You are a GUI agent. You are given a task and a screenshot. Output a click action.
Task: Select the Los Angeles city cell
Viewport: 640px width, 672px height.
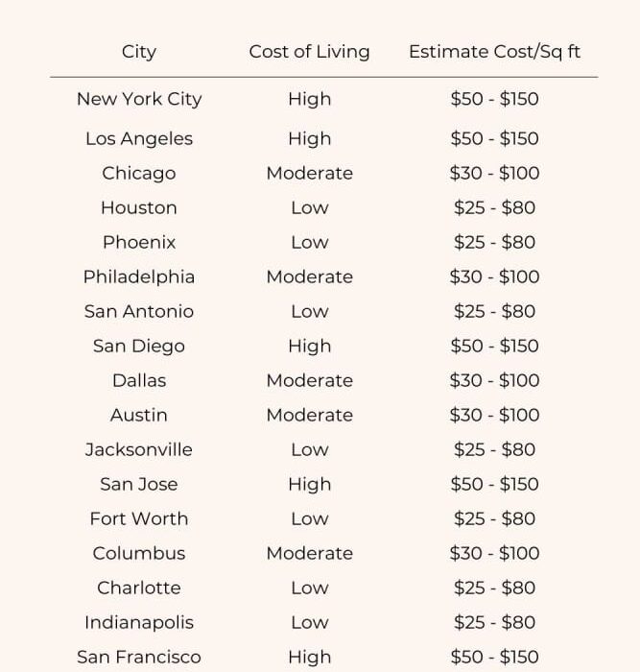139,138
